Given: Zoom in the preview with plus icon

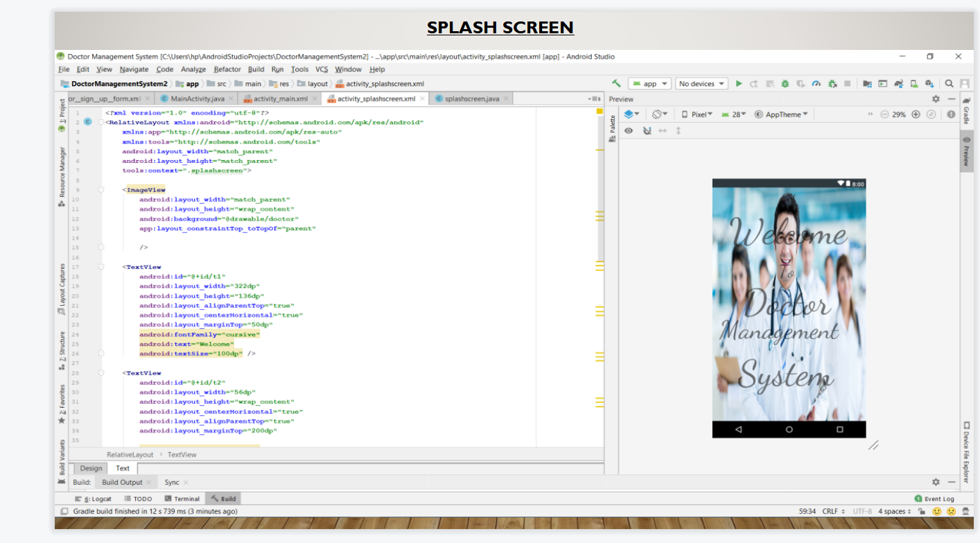Looking at the screenshot, I should 916,114.
